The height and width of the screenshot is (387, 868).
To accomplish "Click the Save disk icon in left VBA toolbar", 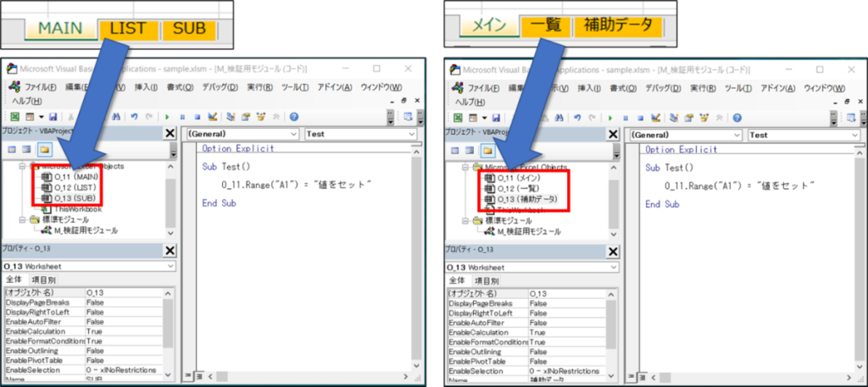I will point(52,117).
